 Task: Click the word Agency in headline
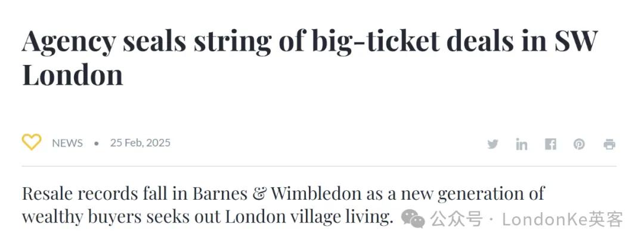tap(69, 42)
